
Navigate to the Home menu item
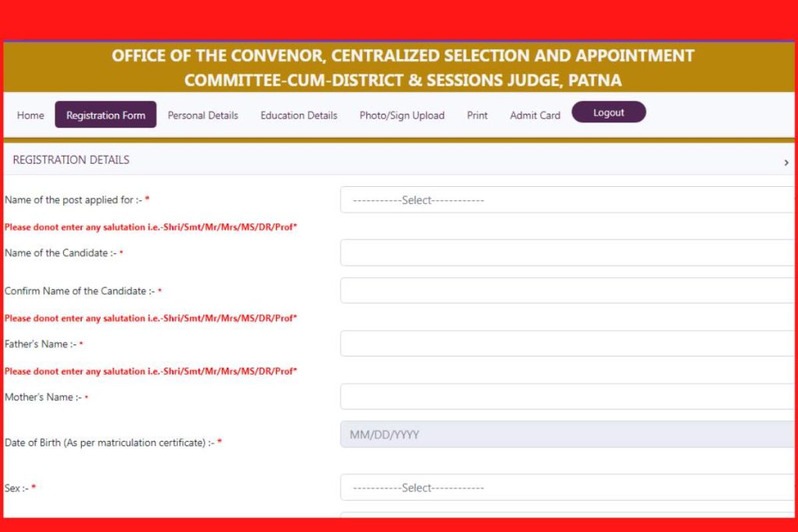pos(30,115)
